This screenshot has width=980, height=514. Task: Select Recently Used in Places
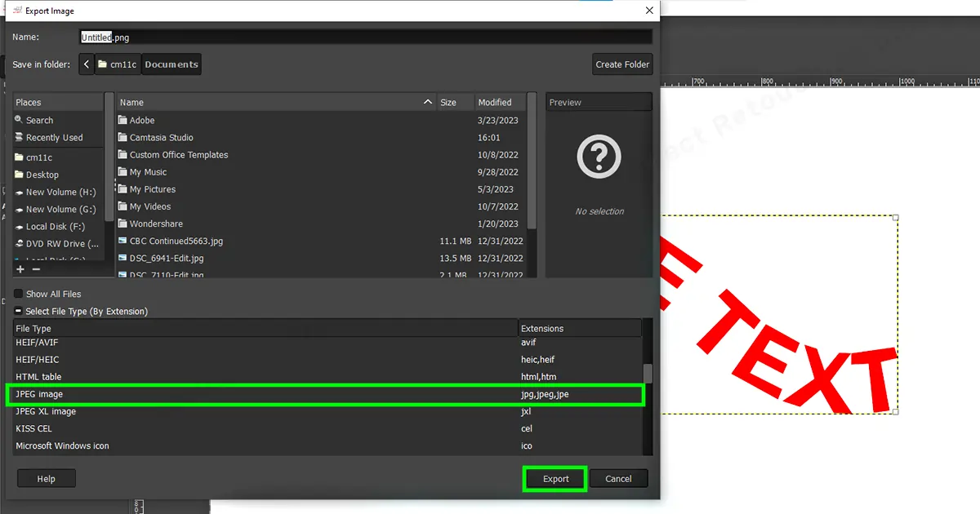(54, 138)
